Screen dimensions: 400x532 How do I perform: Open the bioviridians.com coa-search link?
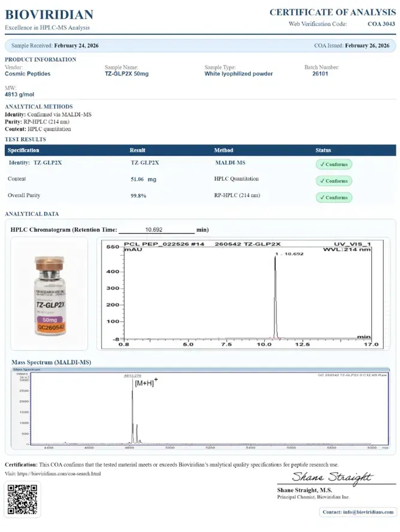[x=59, y=474]
